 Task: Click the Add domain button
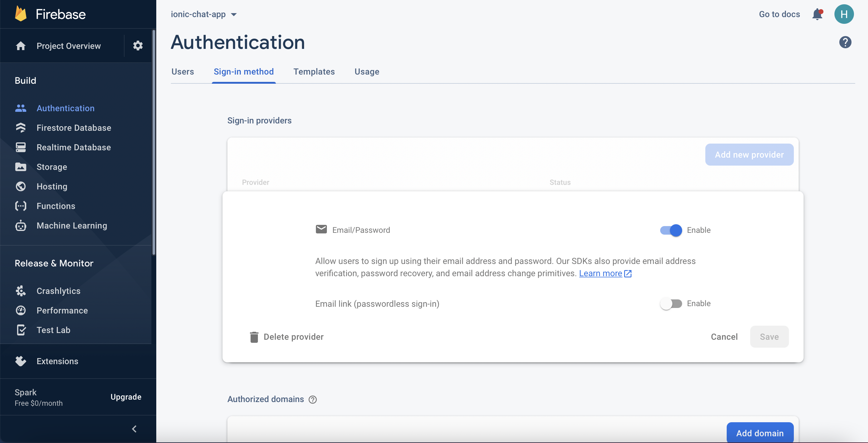[760, 433]
